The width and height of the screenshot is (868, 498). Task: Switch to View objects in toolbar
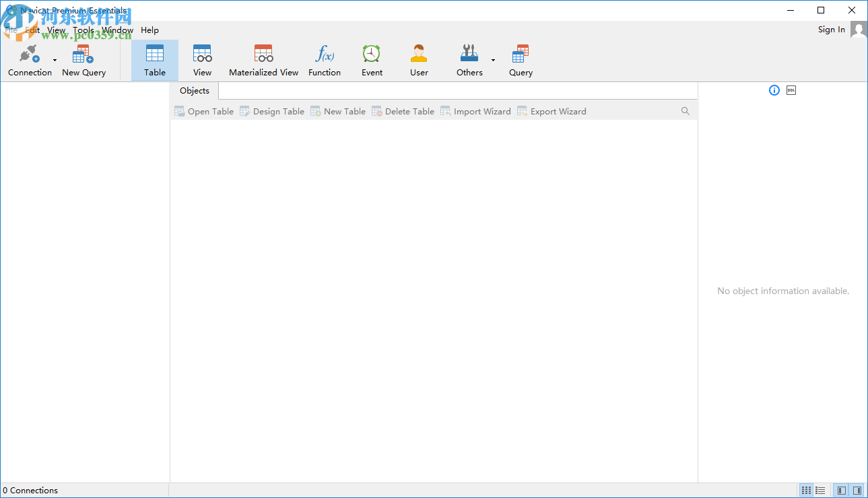click(x=202, y=61)
